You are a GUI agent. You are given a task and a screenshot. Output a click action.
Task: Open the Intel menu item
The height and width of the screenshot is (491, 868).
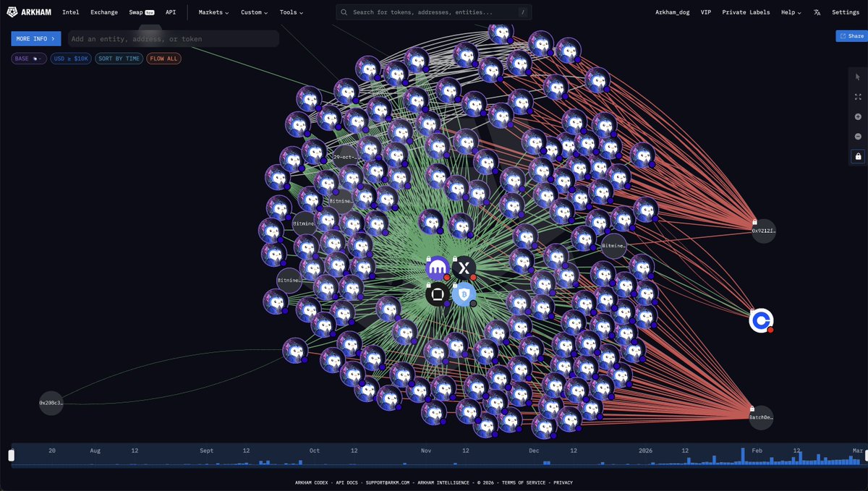[x=71, y=12]
